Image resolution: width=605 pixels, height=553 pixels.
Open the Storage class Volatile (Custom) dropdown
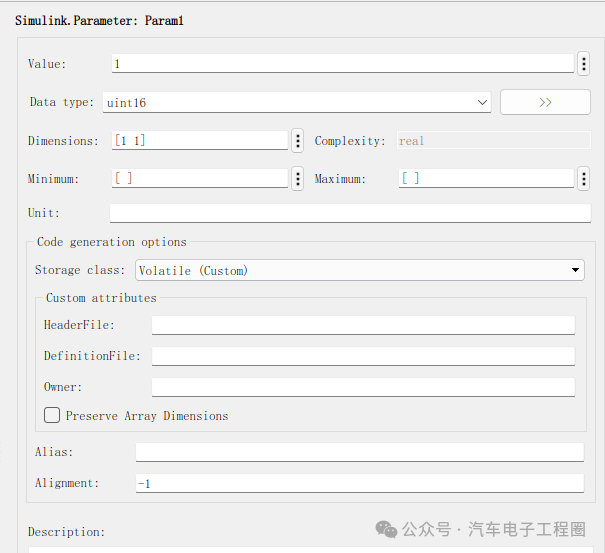point(360,270)
